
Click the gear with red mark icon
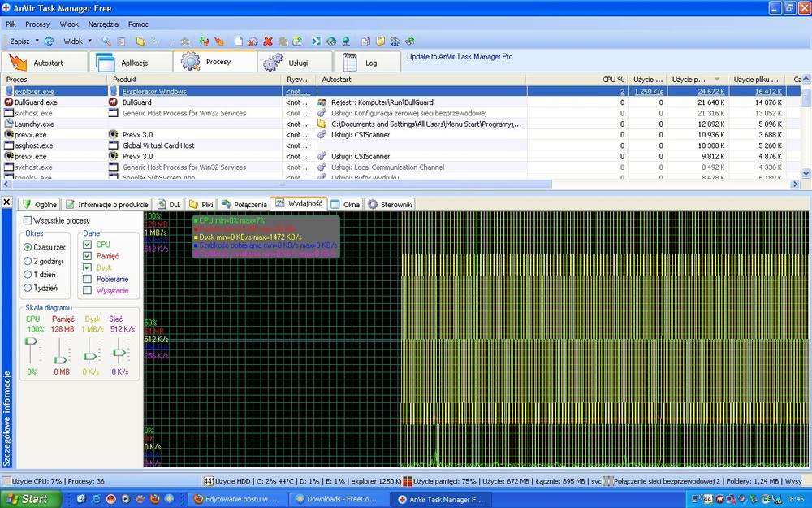pyautogui.click(x=253, y=41)
